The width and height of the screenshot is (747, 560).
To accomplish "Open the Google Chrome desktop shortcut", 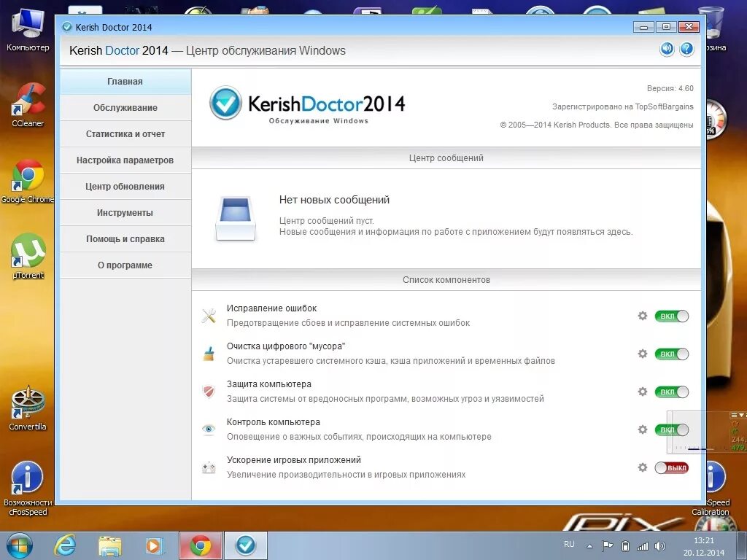I will [28, 182].
